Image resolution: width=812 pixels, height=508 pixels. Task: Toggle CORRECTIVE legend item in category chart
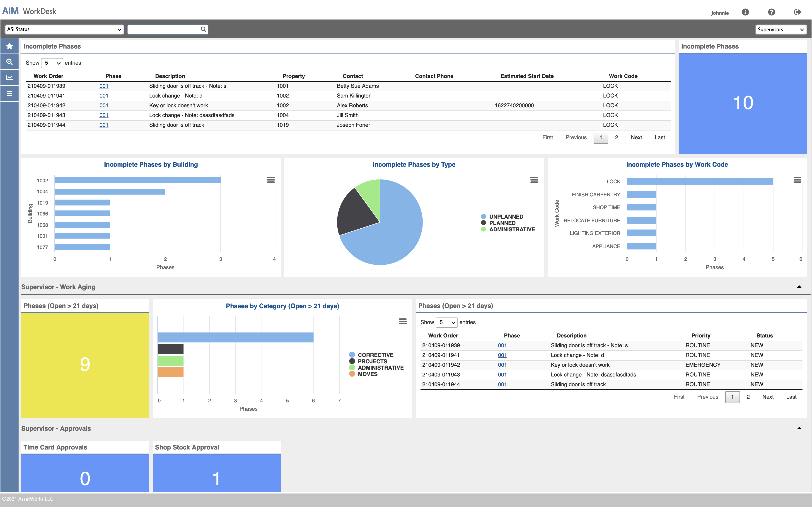point(371,355)
